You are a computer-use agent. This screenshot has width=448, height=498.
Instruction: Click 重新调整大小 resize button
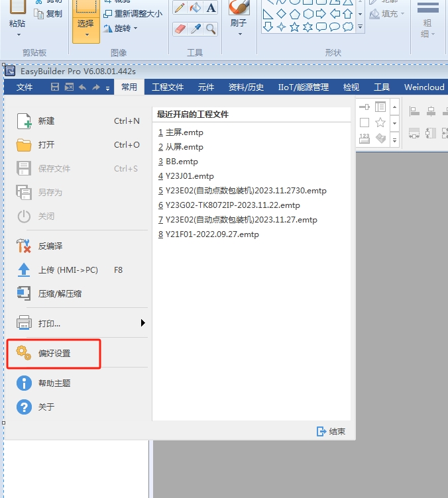(x=133, y=13)
